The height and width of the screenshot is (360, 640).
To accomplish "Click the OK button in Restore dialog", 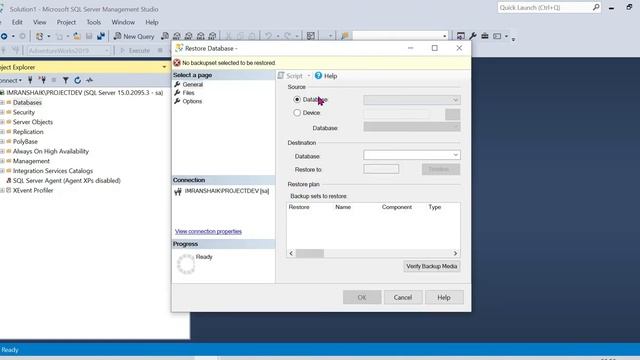I will pyautogui.click(x=362, y=297).
